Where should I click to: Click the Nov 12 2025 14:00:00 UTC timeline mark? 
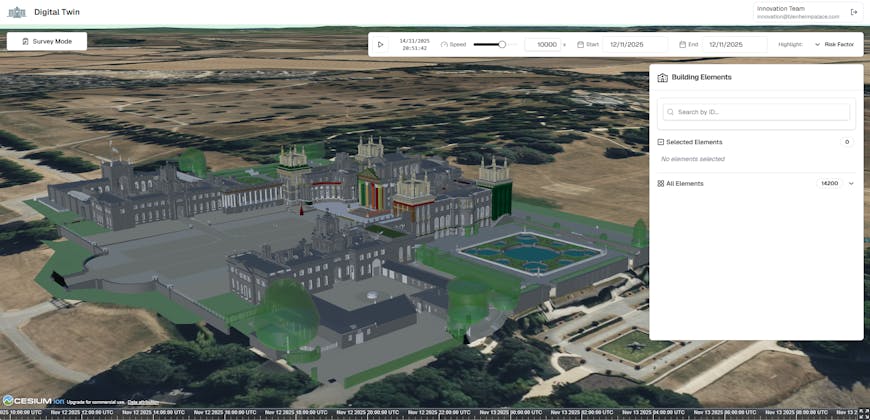[154, 413]
